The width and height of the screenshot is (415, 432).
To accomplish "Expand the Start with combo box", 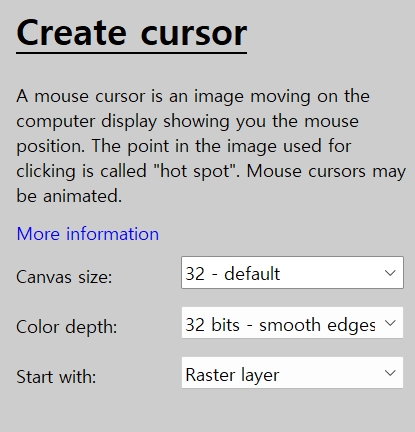I will point(292,373).
